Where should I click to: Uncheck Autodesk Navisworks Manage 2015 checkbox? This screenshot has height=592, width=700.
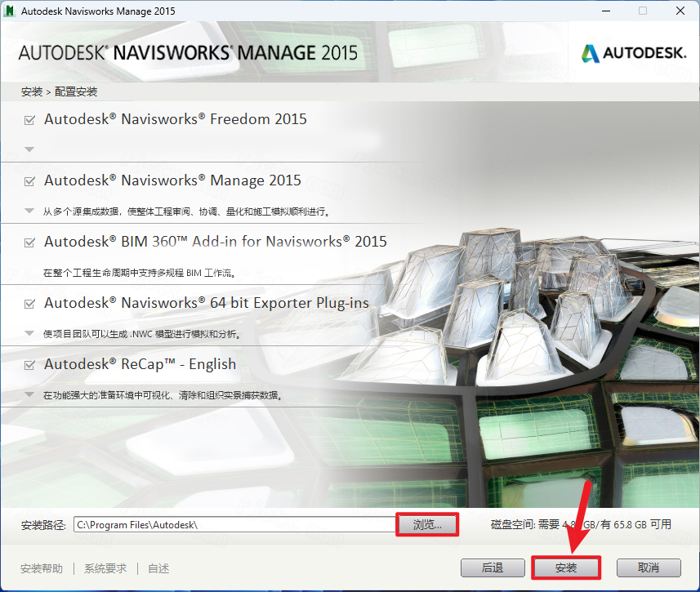pyautogui.click(x=29, y=181)
